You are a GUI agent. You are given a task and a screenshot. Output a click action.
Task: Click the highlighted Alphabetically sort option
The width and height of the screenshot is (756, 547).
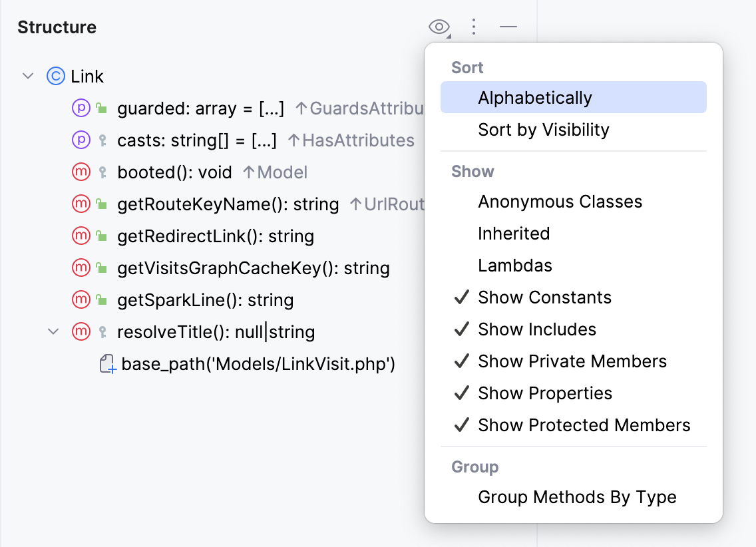coord(535,97)
